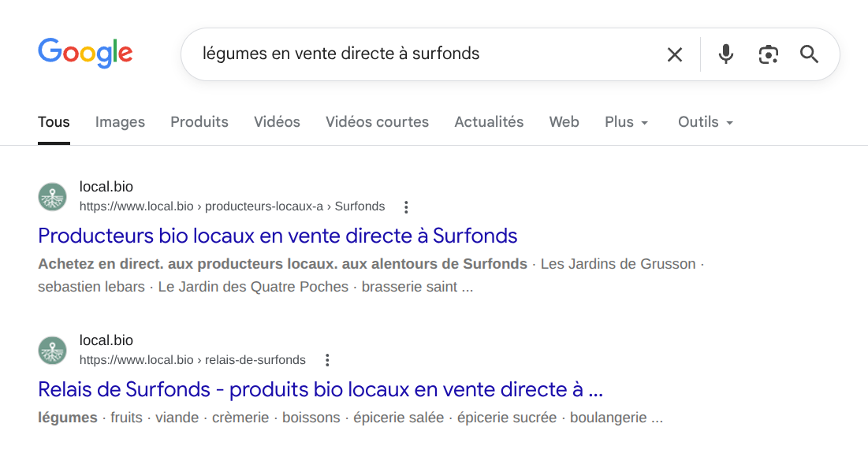Open the "Relais de Surfonds" result link

point(320,389)
